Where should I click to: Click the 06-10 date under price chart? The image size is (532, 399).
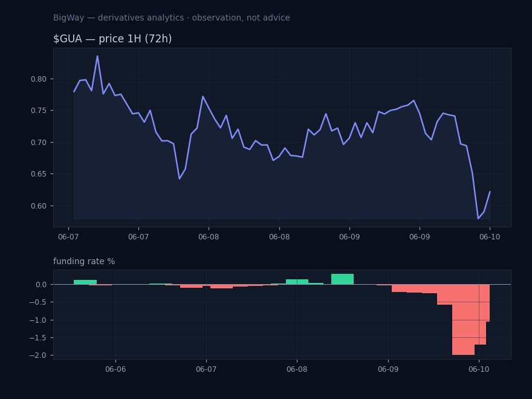(490, 237)
